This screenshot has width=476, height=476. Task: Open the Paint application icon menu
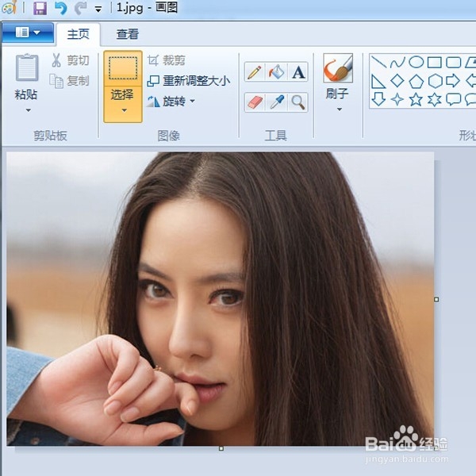9,7
